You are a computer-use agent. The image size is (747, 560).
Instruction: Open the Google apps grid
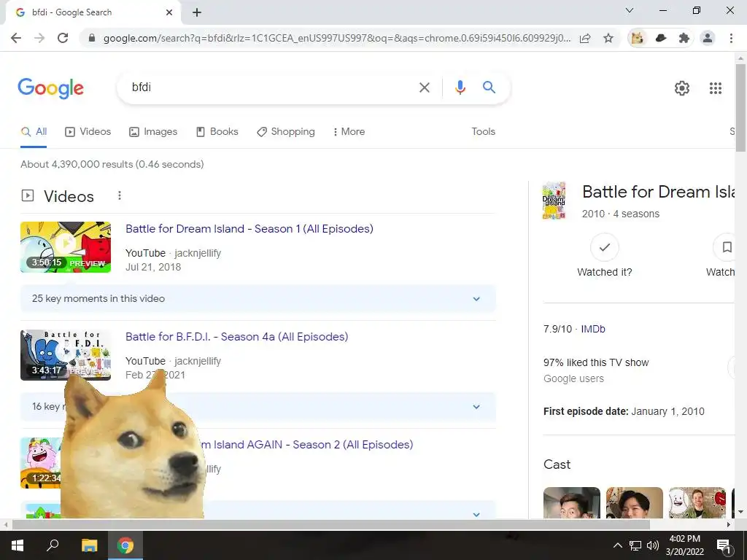pyautogui.click(x=716, y=88)
